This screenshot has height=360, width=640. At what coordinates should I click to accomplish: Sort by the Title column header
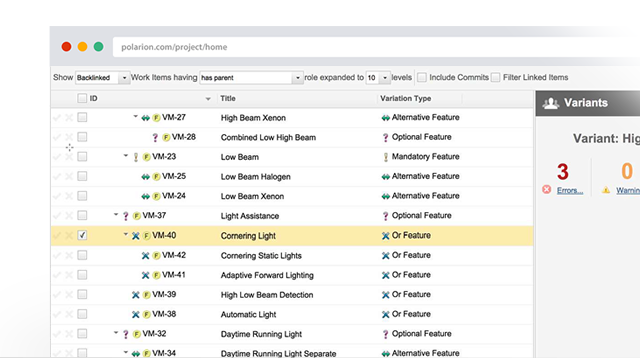pos(228,98)
